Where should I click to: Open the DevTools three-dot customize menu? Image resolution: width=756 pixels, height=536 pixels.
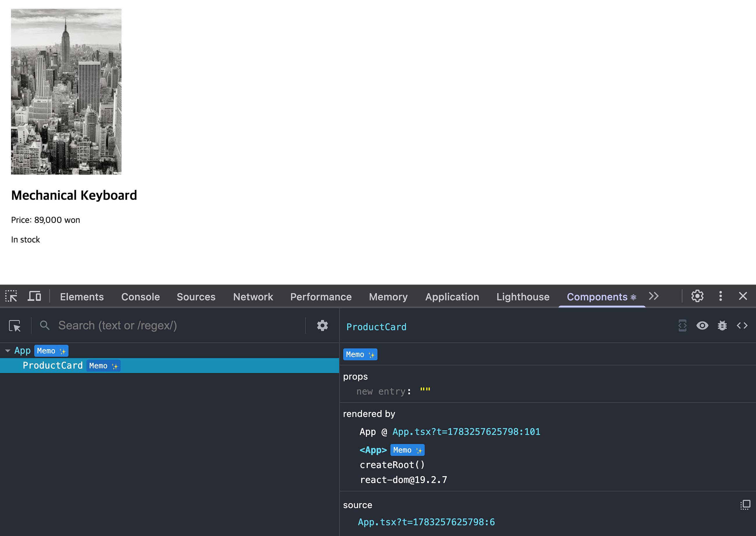tap(721, 296)
